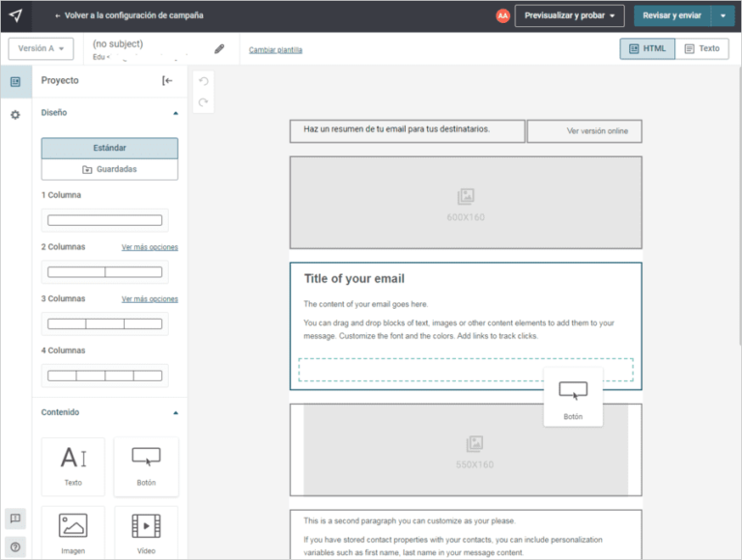Click the 'The content of your email goes here' text

click(x=366, y=304)
